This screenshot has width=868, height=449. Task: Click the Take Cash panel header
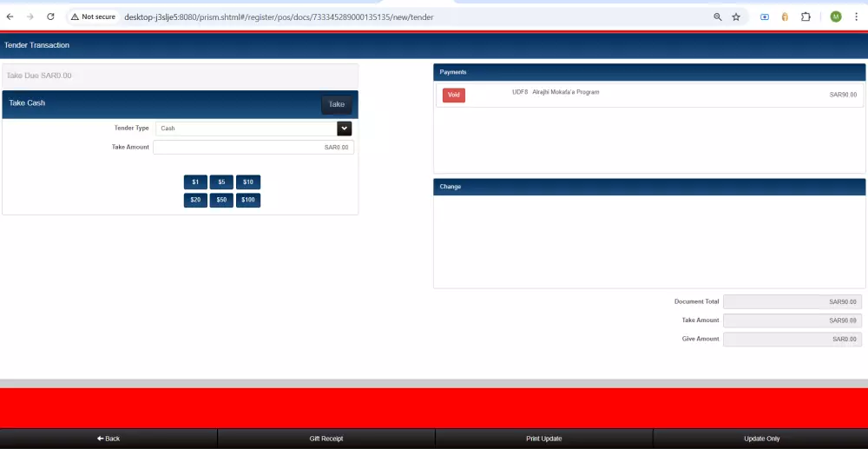click(x=180, y=104)
